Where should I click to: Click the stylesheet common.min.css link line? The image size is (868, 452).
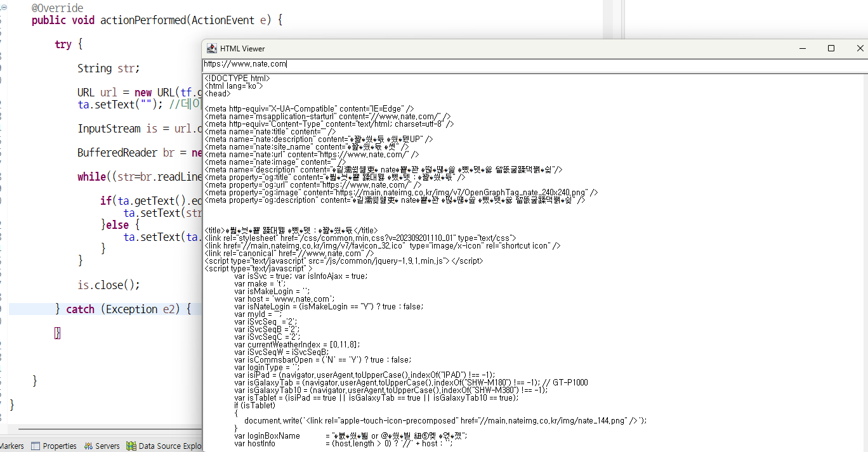360,238
